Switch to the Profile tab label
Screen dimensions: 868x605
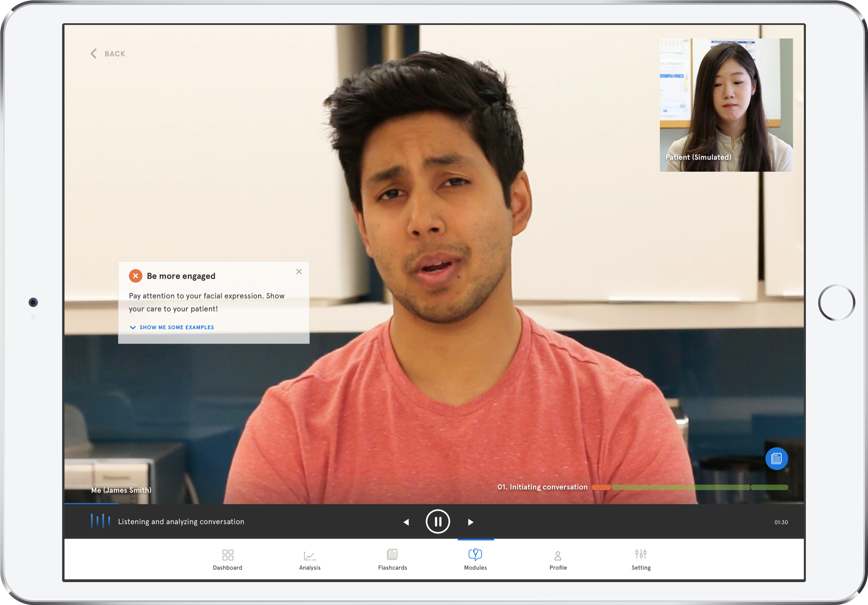pyautogui.click(x=558, y=567)
